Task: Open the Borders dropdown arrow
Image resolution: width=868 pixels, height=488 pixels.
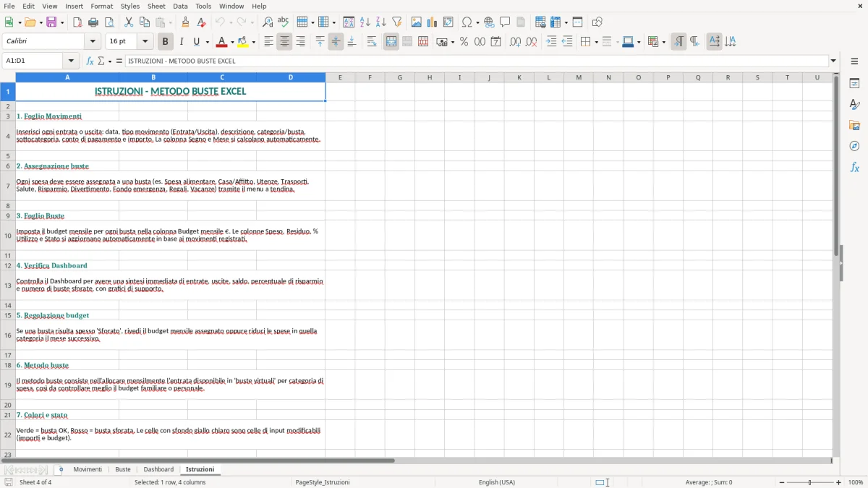Action: [x=596, y=42]
